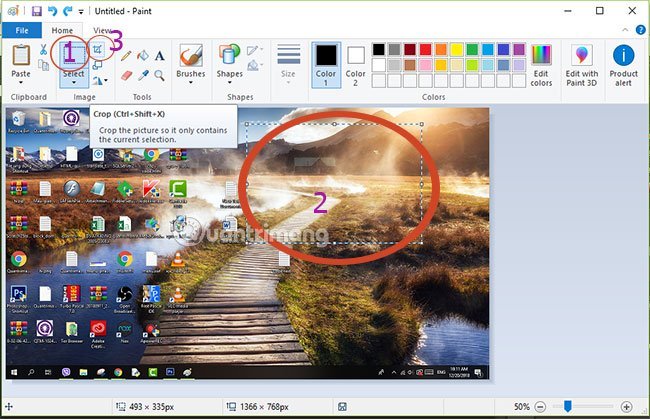Image resolution: width=650 pixels, height=419 pixels.
Task: Open the Select dropdown menu
Action: tap(73, 80)
